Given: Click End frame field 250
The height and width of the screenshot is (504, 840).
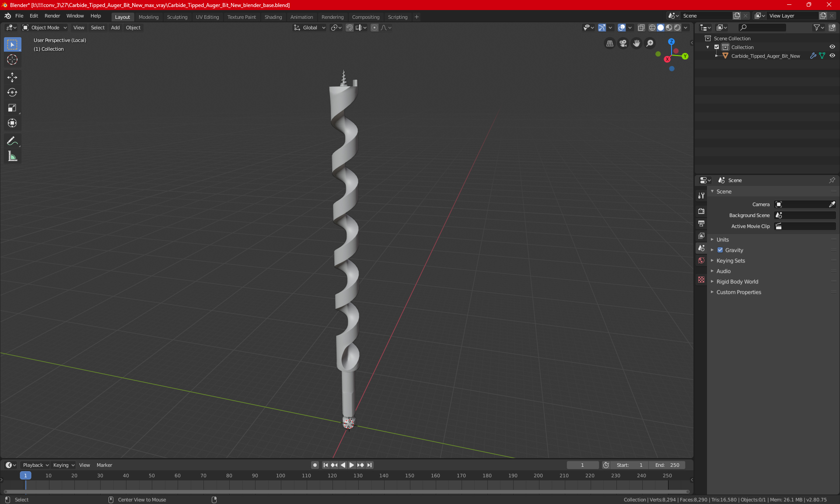Looking at the screenshot, I should pos(667,465).
